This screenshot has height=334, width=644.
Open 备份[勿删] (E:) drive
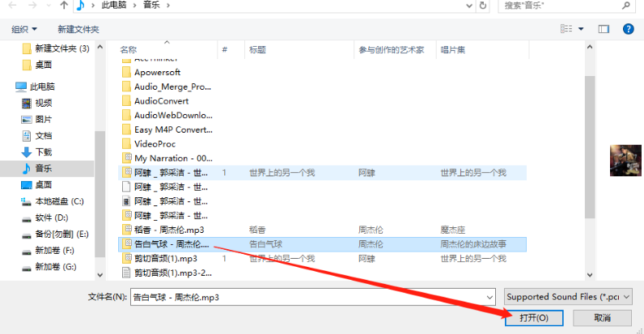pyautogui.click(x=55, y=234)
